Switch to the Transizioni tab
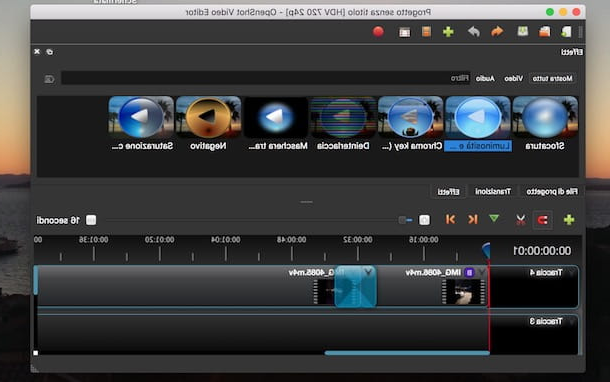Image resolution: width=610 pixels, height=382 pixels. pyautogui.click(x=493, y=191)
